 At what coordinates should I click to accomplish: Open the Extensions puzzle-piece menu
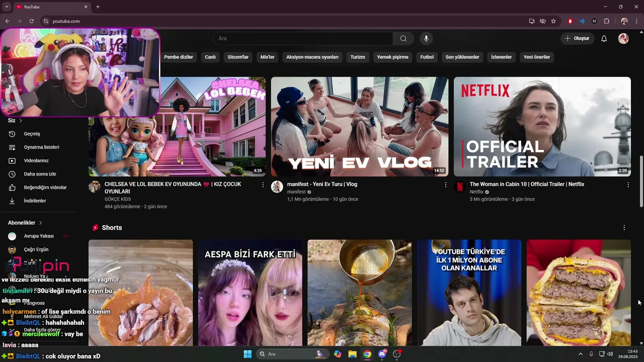tap(606, 21)
